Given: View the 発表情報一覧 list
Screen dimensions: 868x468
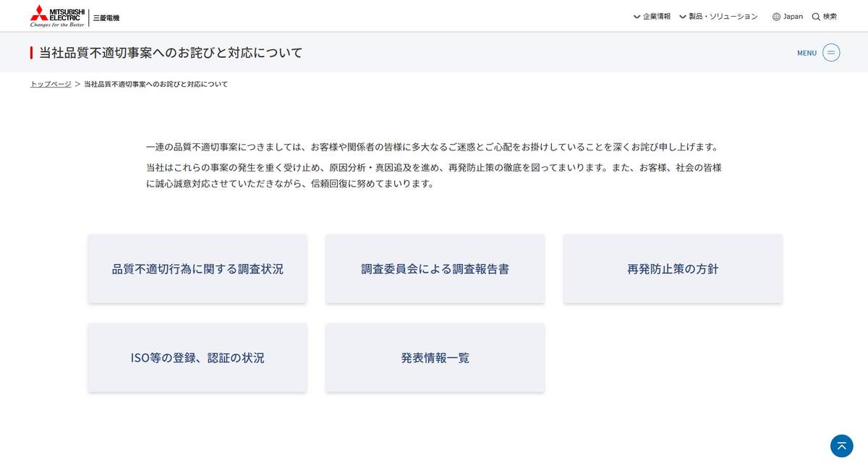Looking at the screenshot, I should (434, 357).
